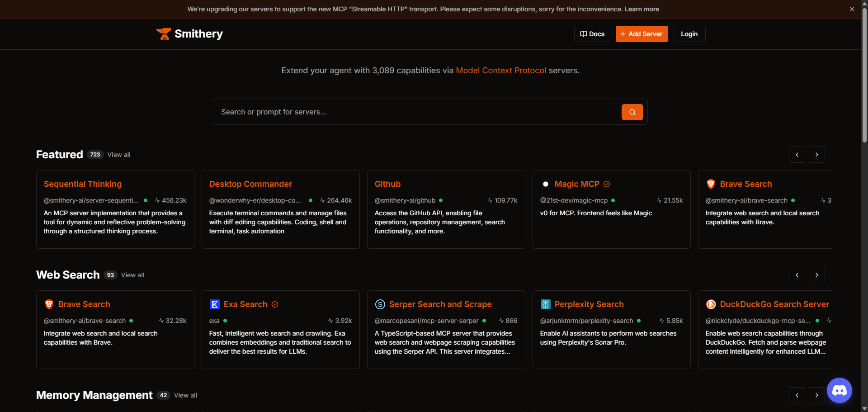Go to next Web Search carousel page
Viewport: 868px width, 412px height.
pos(816,275)
